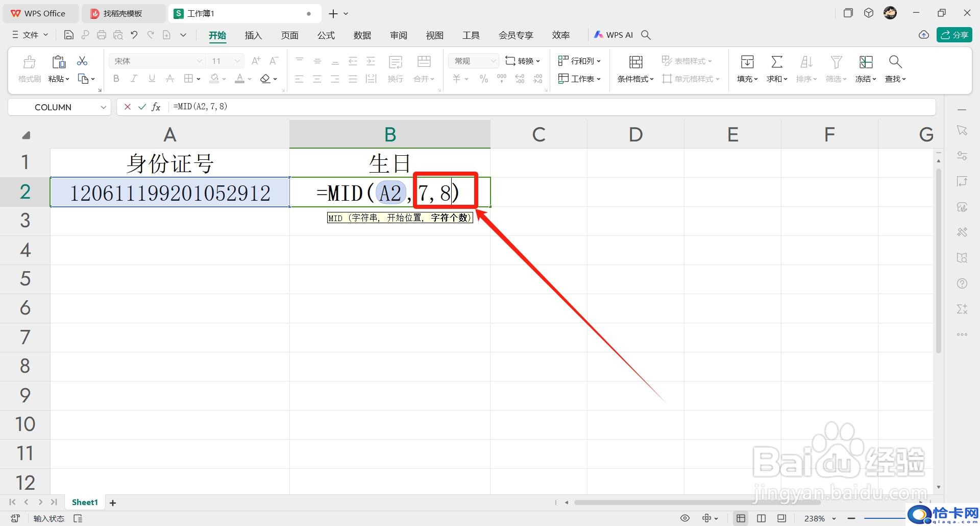Click the Merge cells (合并) button
The height and width of the screenshot is (526, 980).
tap(424, 68)
